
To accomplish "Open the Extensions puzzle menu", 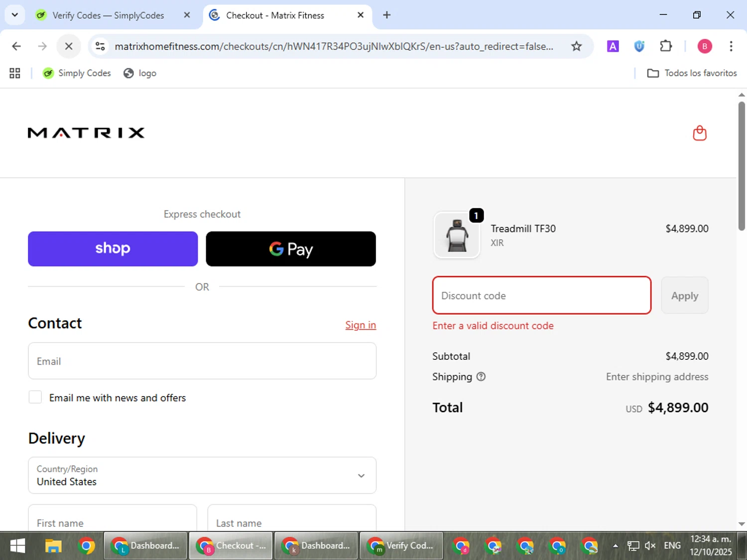I will coord(666,46).
